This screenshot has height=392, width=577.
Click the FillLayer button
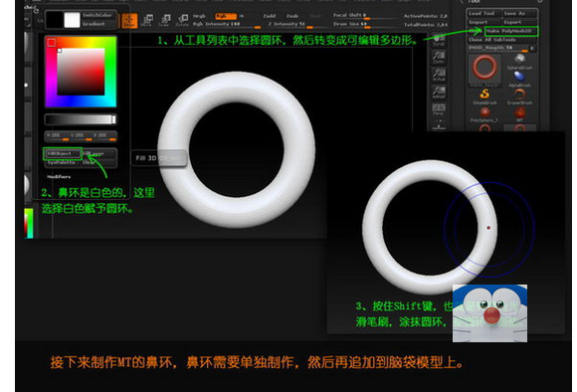(x=99, y=153)
